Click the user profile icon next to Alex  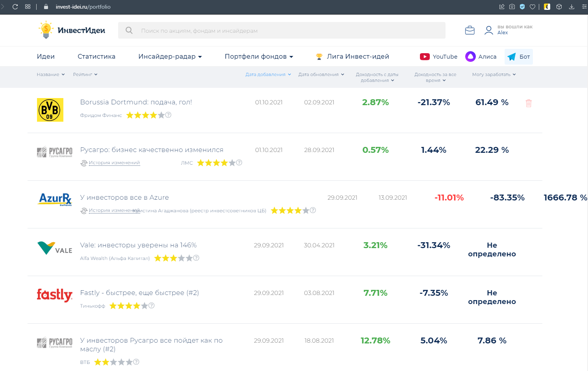[489, 30]
